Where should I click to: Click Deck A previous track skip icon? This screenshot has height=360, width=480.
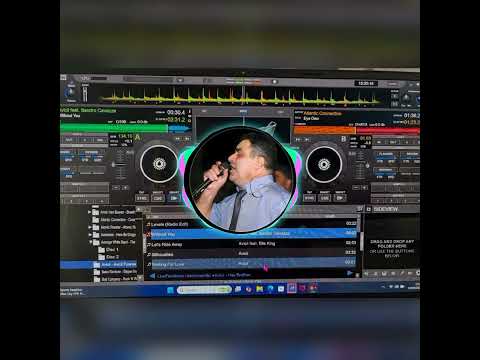pyautogui.click(x=178, y=138)
